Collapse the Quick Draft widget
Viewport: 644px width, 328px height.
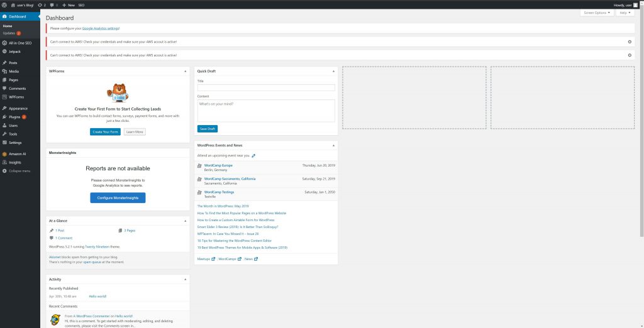333,71
